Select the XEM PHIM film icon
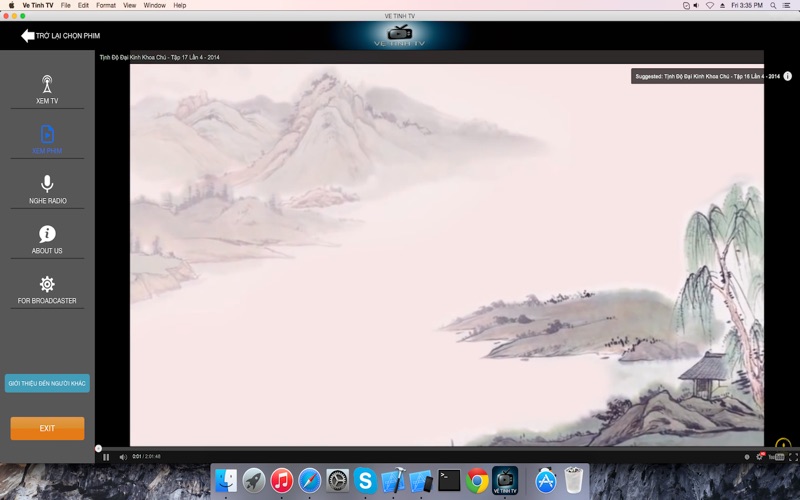The height and width of the screenshot is (500, 800). click(x=47, y=134)
